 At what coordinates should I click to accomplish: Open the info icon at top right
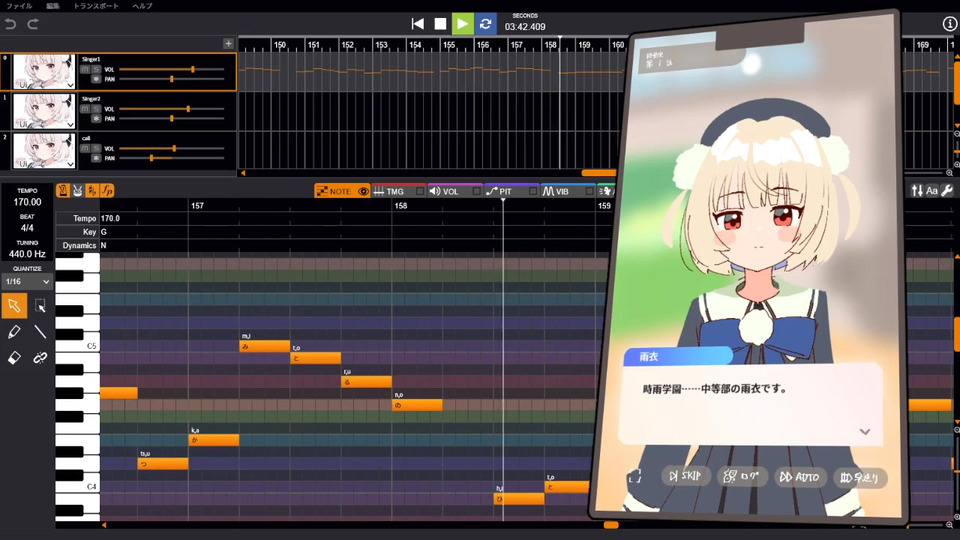950,24
